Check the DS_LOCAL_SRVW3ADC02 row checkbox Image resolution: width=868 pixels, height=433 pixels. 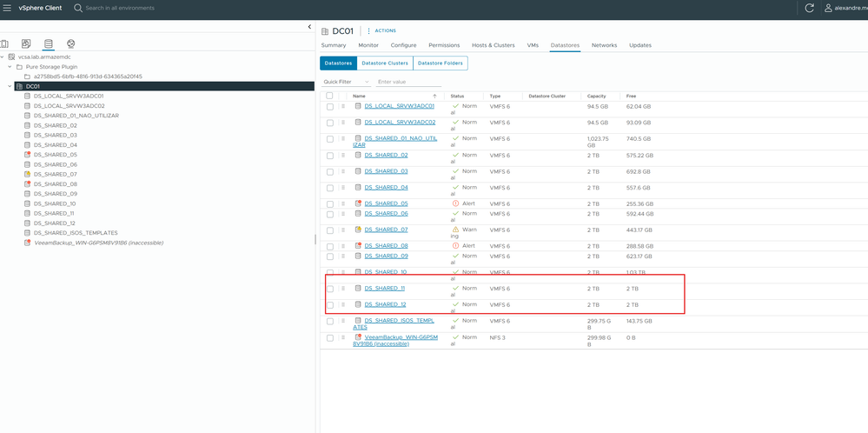[330, 123]
